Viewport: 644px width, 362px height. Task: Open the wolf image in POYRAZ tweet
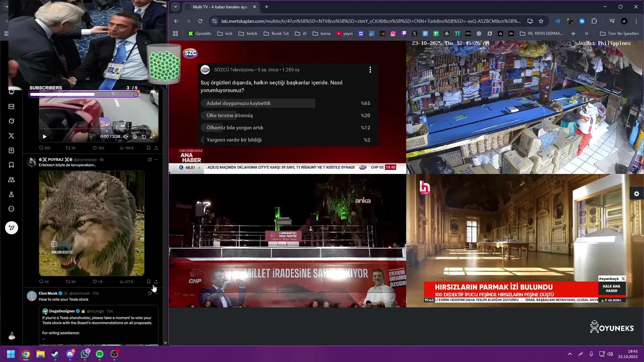tap(92, 223)
